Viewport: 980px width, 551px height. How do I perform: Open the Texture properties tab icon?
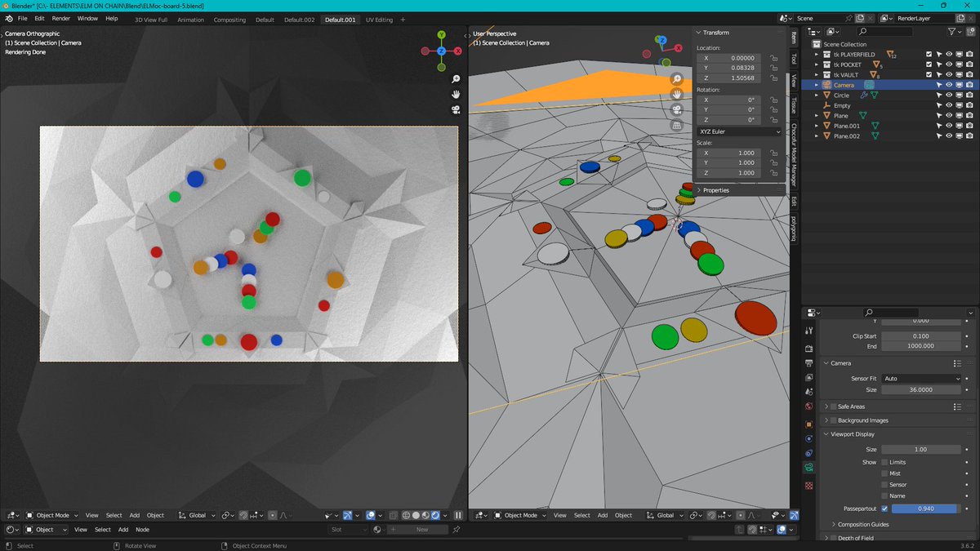pyautogui.click(x=809, y=486)
